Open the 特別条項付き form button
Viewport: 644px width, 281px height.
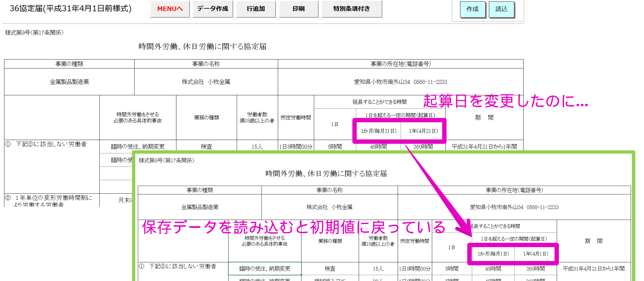351,9
